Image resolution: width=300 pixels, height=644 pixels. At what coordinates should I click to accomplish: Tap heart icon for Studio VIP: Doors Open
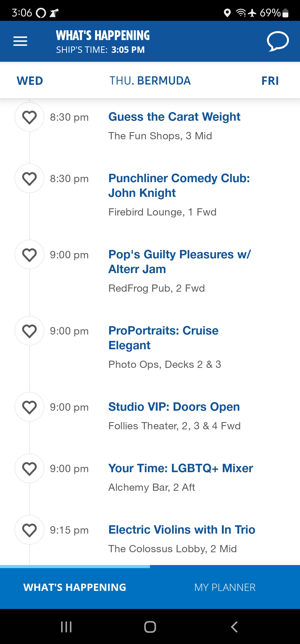pyautogui.click(x=29, y=407)
